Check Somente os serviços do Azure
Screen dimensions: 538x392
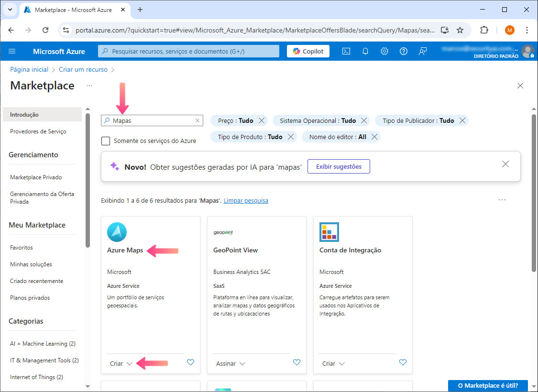click(106, 141)
